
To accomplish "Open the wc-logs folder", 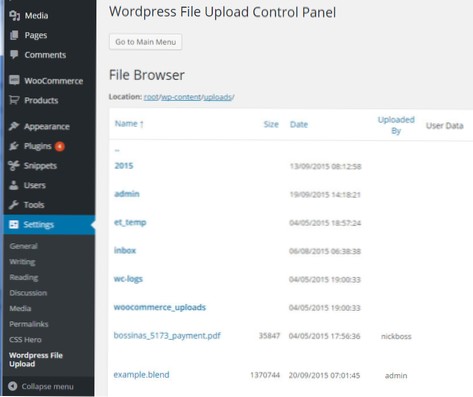I will [128, 279].
